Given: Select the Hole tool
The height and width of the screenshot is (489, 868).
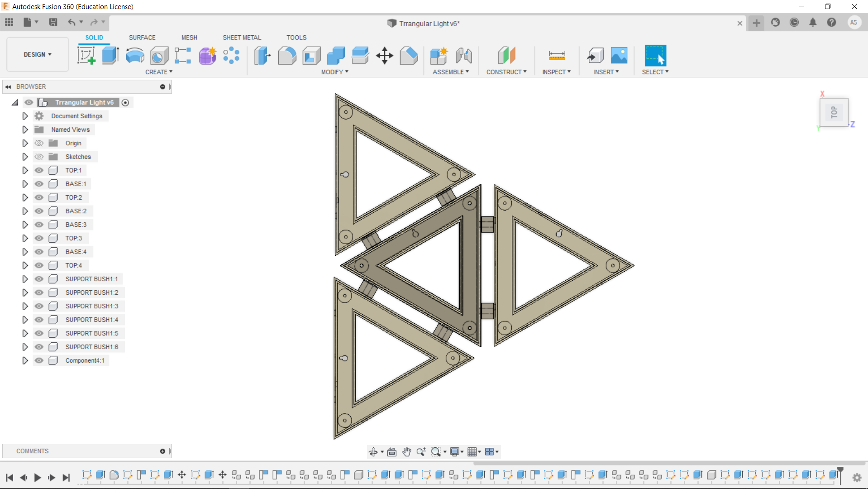Looking at the screenshot, I should (x=159, y=56).
